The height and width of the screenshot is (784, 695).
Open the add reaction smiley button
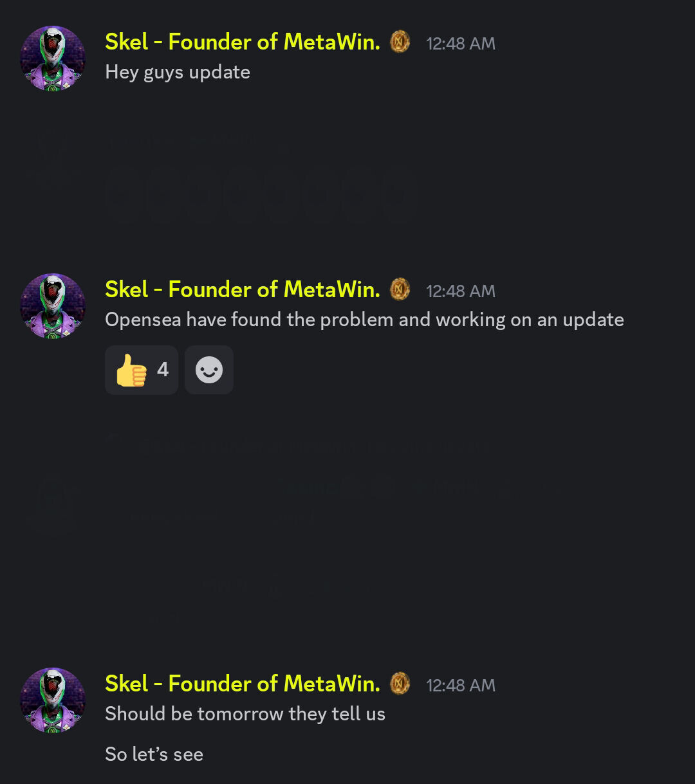[209, 370]
